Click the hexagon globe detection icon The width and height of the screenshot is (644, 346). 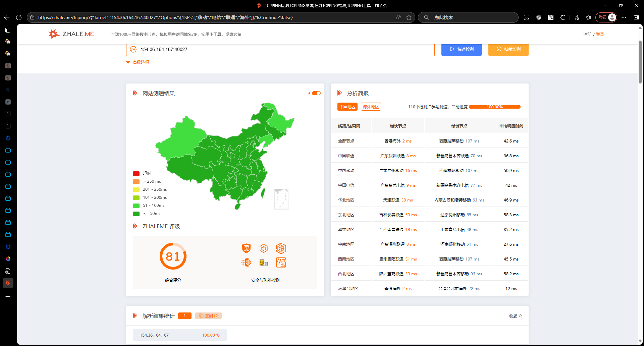281,248
